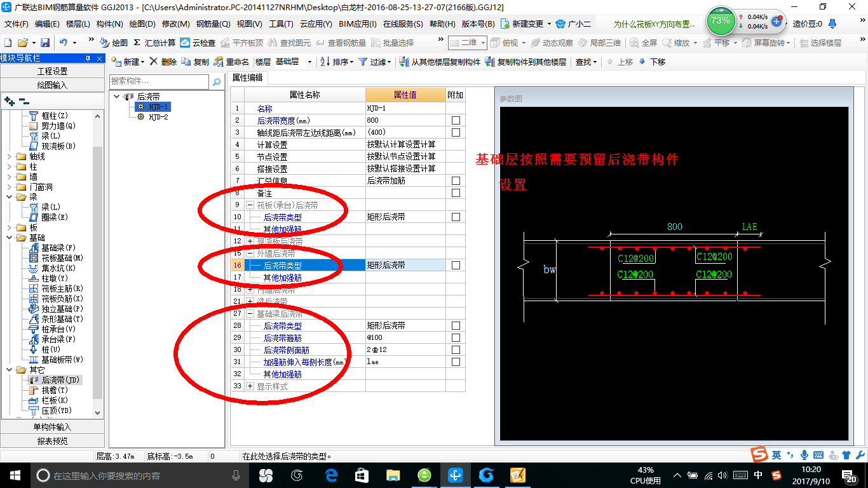Click expand-all plus icon in navigation panel

[10, 101]
